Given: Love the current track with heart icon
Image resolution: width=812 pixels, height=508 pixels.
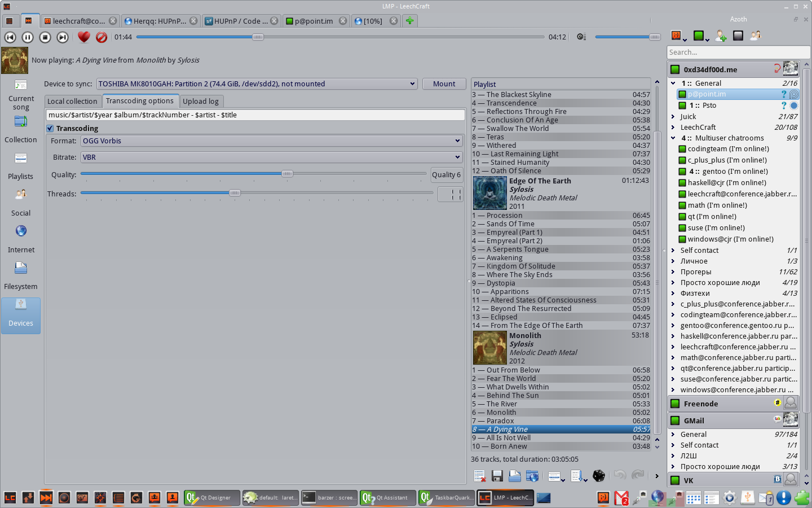Looking at the screenshot, I should (x=84, y=37).
